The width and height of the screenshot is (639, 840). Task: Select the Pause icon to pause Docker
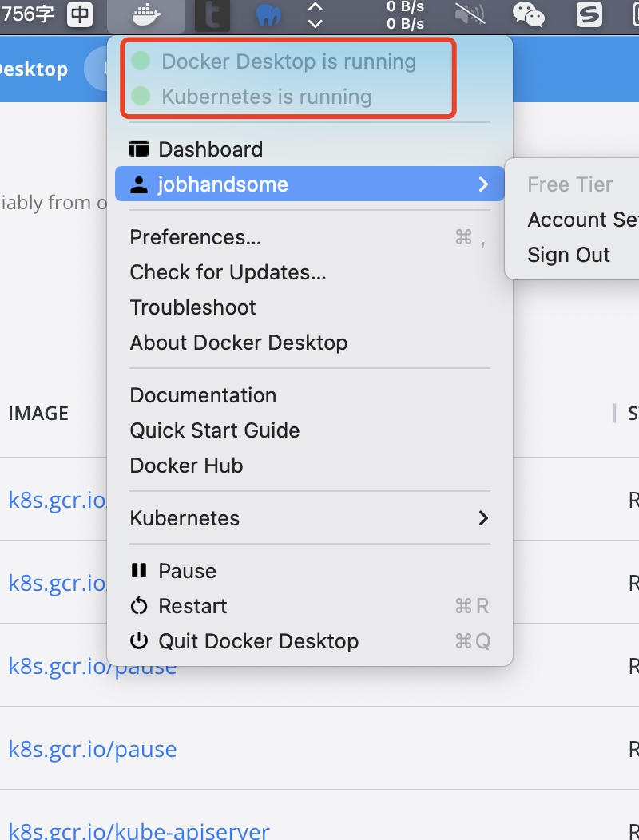coord(139,570)
